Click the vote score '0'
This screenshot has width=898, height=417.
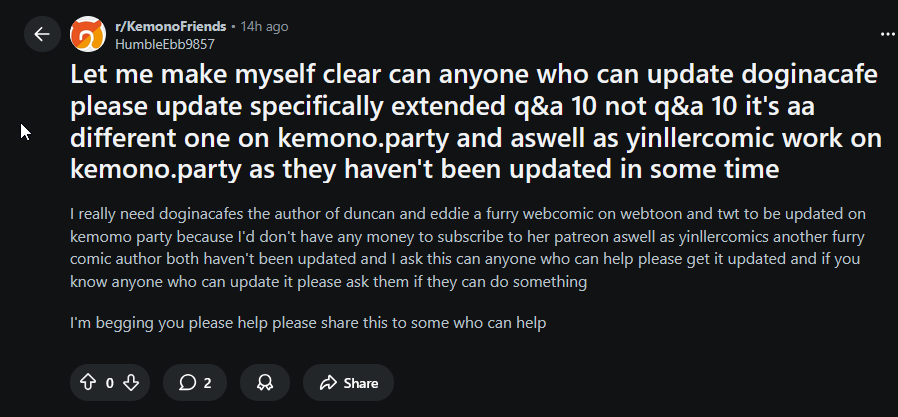click(109, 382)
